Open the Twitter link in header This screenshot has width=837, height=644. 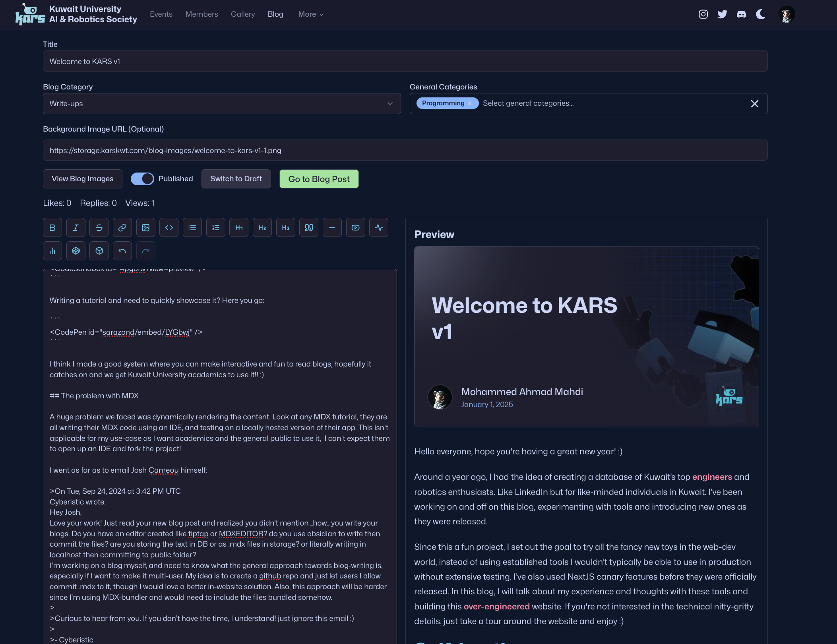(x=723, y=14)
